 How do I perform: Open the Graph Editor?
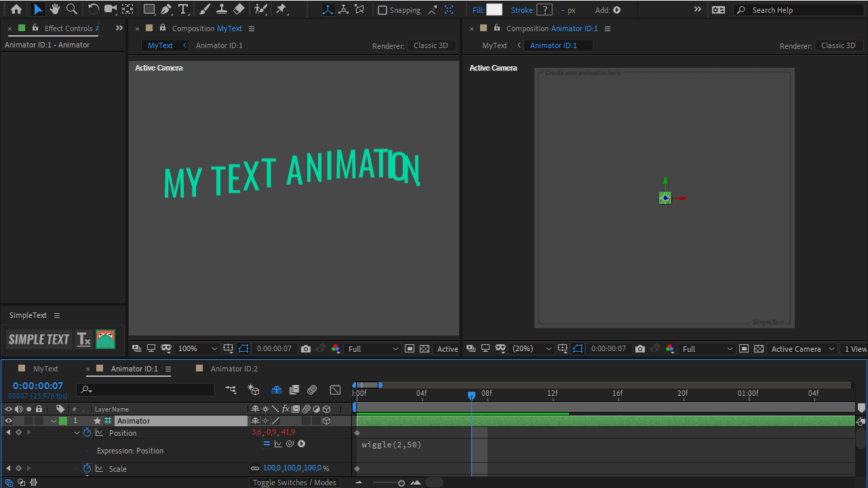point(335,390)
